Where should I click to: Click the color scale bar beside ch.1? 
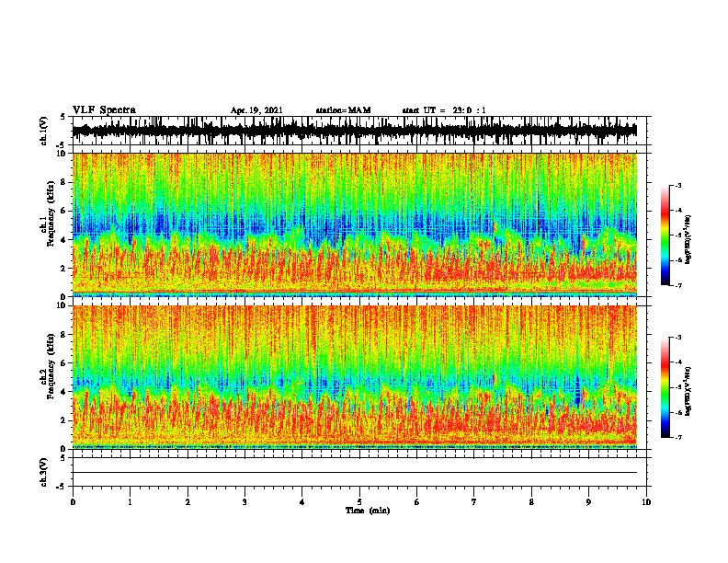pyautogui.click(x=665, y=236)
